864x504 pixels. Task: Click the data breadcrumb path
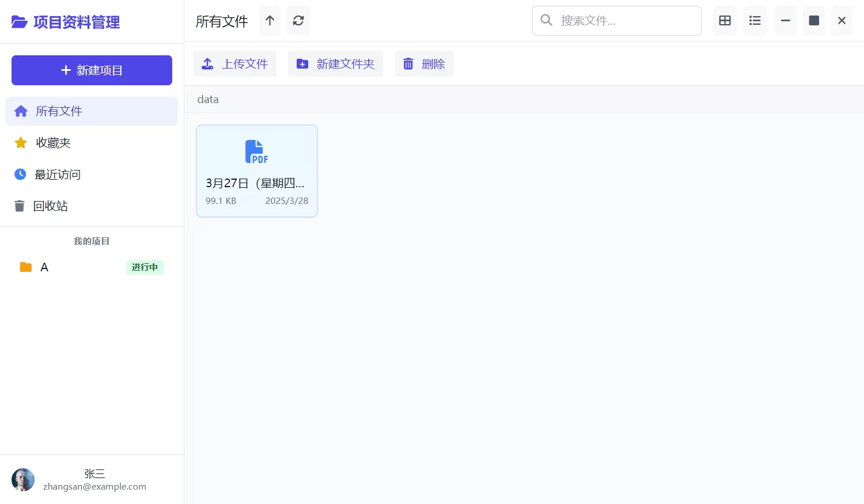click(208, 100)
